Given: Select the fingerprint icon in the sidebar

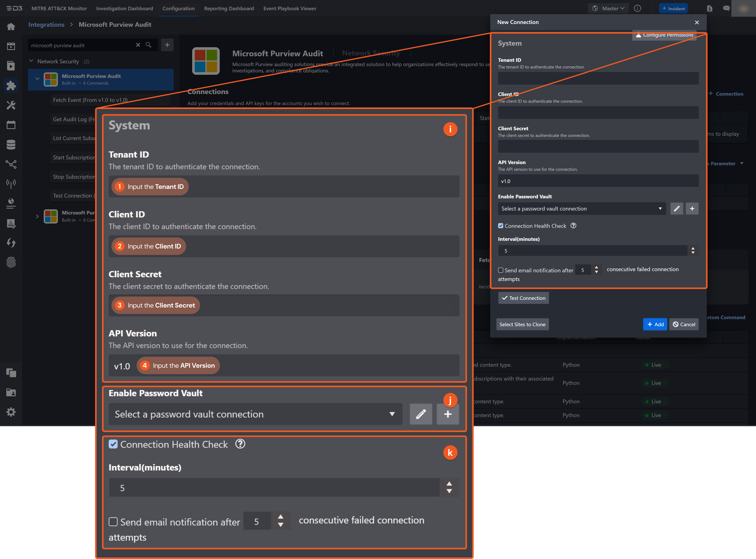Looking at the screenshot, I should [x=11, y=262].
